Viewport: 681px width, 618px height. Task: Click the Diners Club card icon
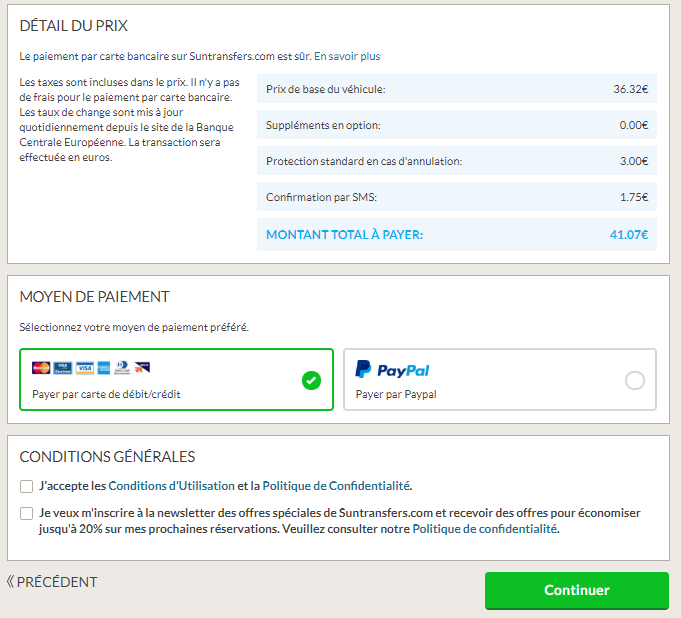(122, 368)
